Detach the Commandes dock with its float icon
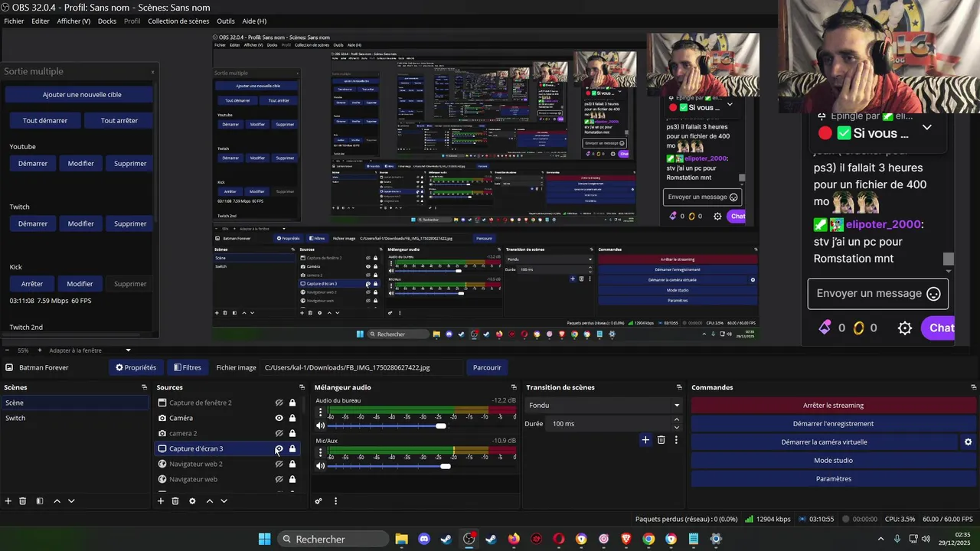The height and width of the screenshot is (551, 980). pos(972,387)
